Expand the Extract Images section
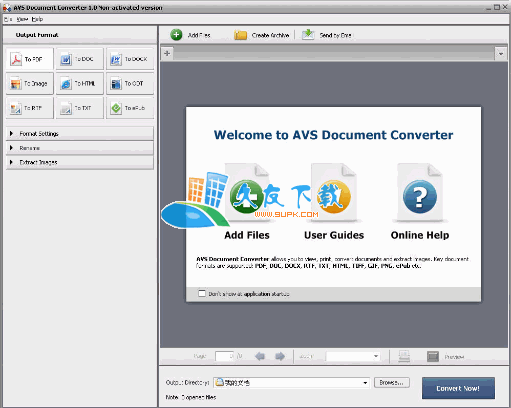The width and height of the screenshot is (511, 408). tap(80, 162)
